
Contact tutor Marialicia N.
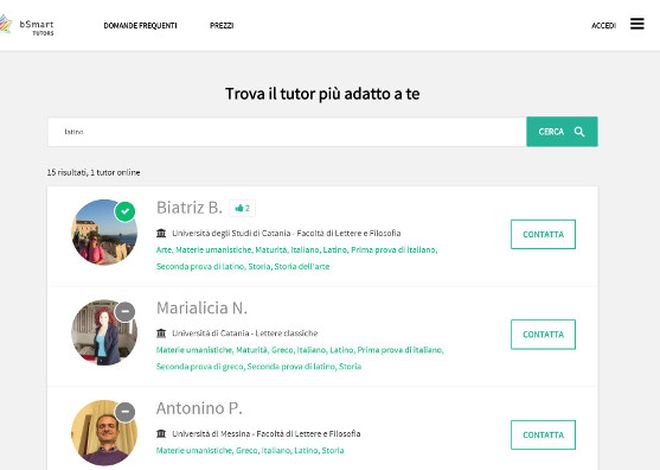click(543, 335)
